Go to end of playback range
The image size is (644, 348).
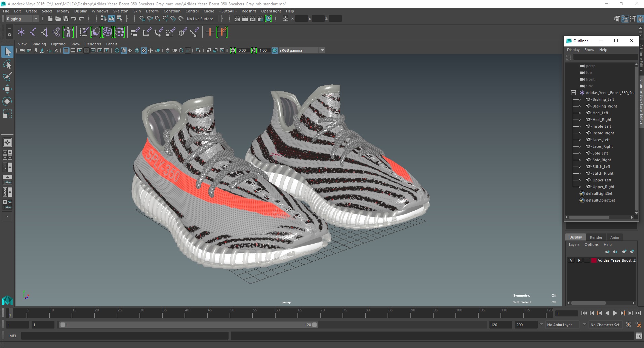coord(638,313)
